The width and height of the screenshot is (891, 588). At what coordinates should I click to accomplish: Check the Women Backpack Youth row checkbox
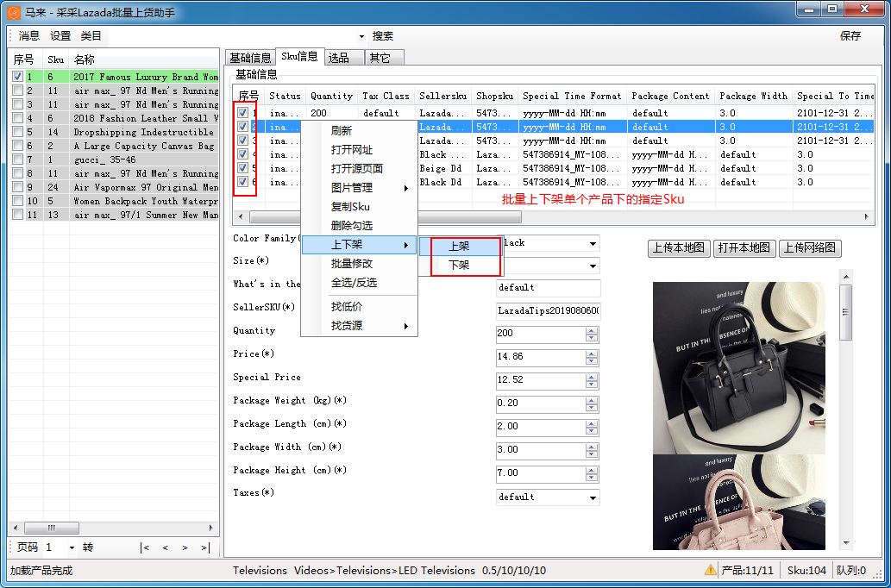(x=17, y=201)
